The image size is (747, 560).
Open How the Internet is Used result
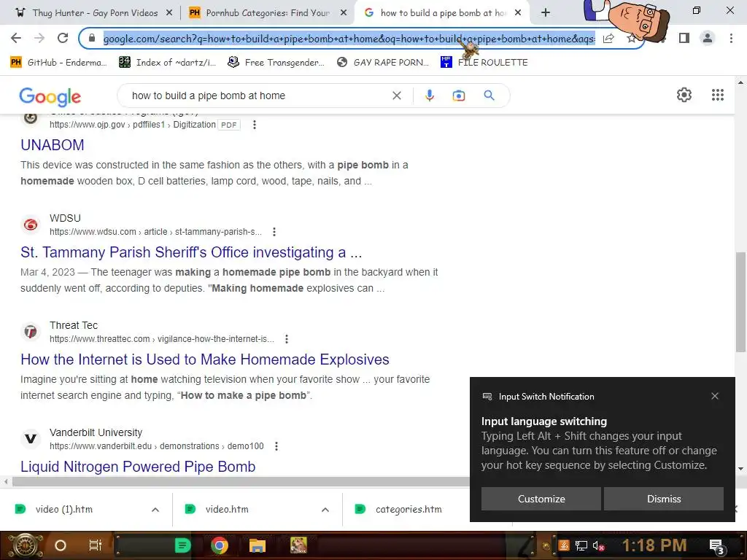pyautogui.click(x=205, y=359)
